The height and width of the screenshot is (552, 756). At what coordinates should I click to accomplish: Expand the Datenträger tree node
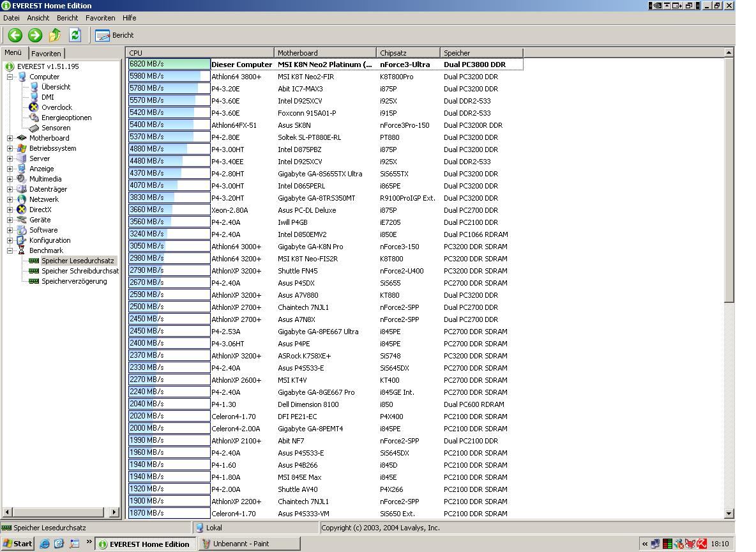(10, 189)
